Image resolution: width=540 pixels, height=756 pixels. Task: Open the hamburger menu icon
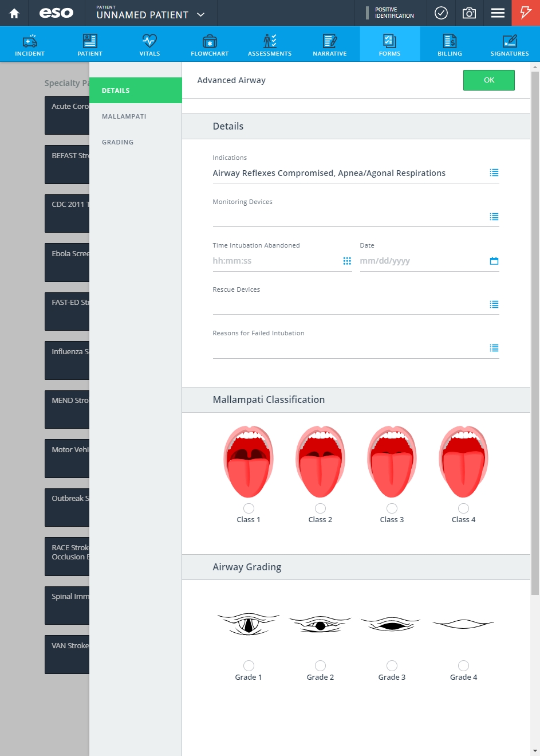498,13
